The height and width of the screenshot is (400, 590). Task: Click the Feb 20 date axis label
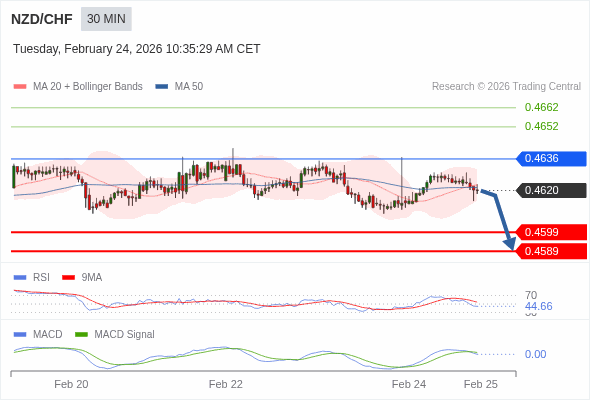tap(71, 384)
